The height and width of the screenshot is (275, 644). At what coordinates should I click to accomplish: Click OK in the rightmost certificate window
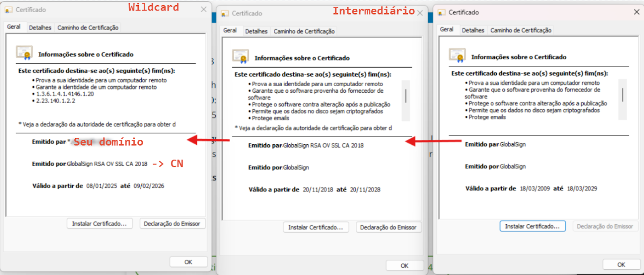(x=621, y=265)
